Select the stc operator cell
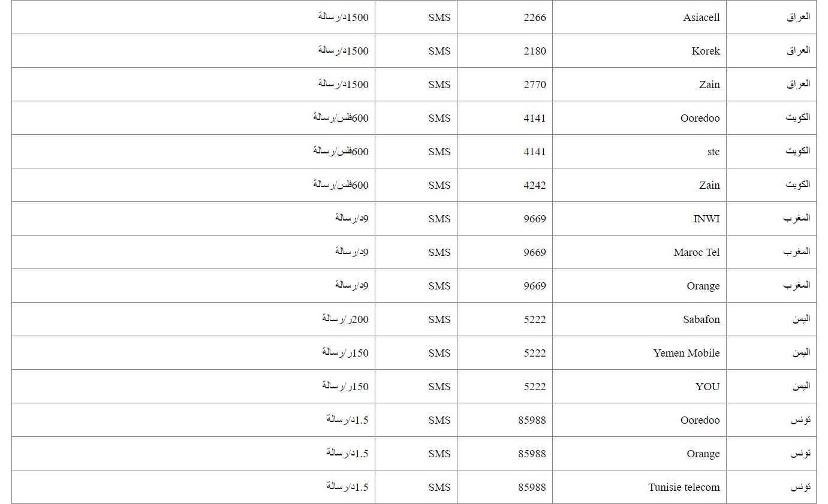Image resolution: width=828 pixels, height=504 pixels. coord(713,152)
